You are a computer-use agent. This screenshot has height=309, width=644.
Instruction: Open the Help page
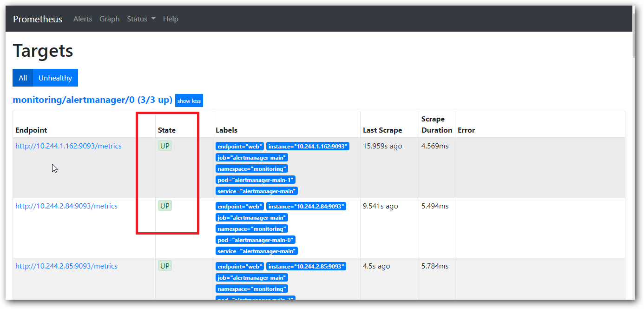tap(171, 19)
